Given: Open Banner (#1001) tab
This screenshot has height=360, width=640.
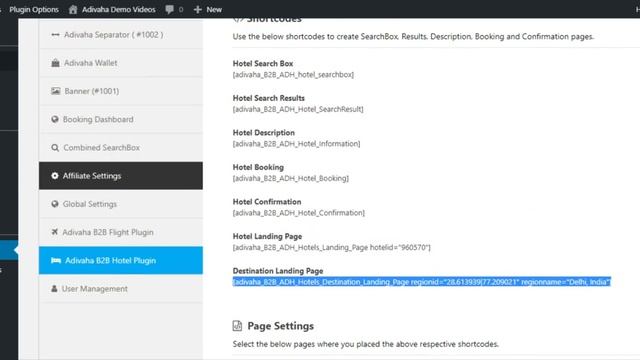Looking at the screenshot, I should pyautogui.click(x=121, y=91).
